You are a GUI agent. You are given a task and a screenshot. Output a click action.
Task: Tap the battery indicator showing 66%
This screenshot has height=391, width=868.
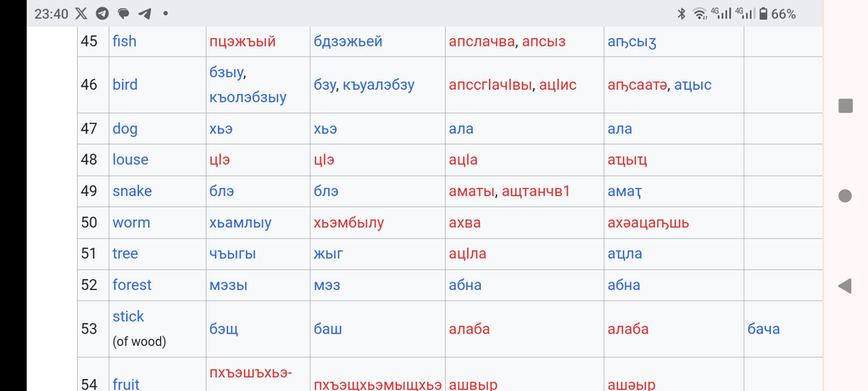(x=777, y=14)
